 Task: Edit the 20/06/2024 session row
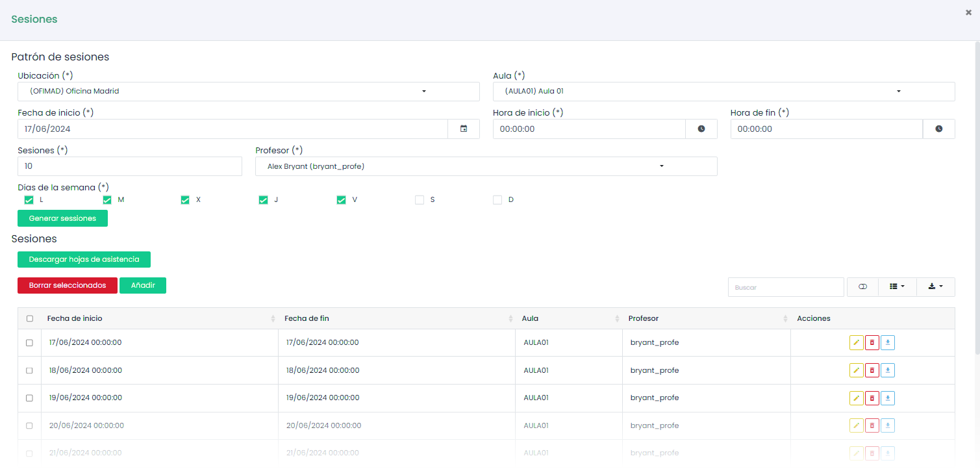tap(856, 425)
